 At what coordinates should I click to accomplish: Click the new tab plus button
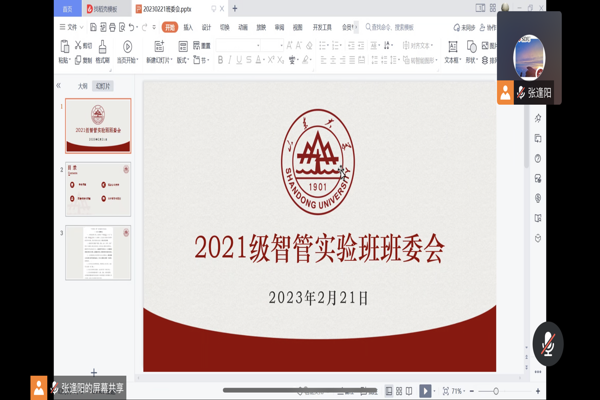click(x=235, y=8)
